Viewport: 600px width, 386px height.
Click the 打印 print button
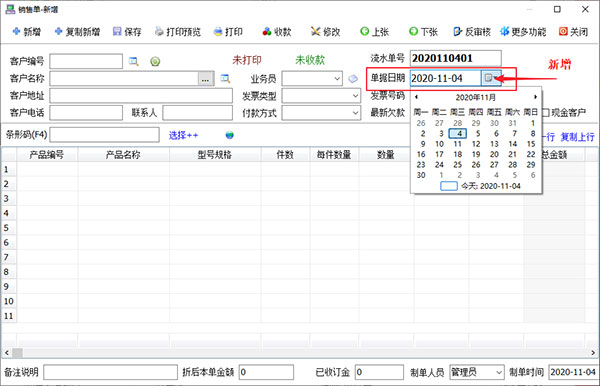228,32
